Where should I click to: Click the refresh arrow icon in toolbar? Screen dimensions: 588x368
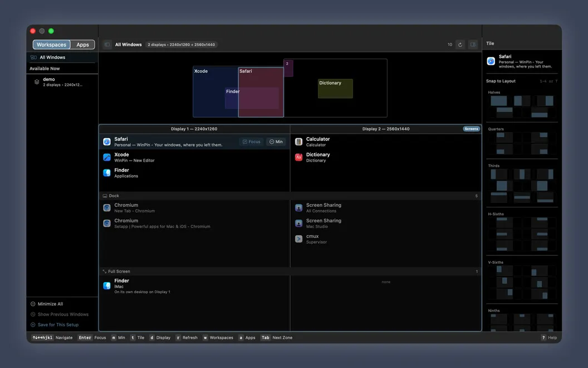[x=460, y=45]
